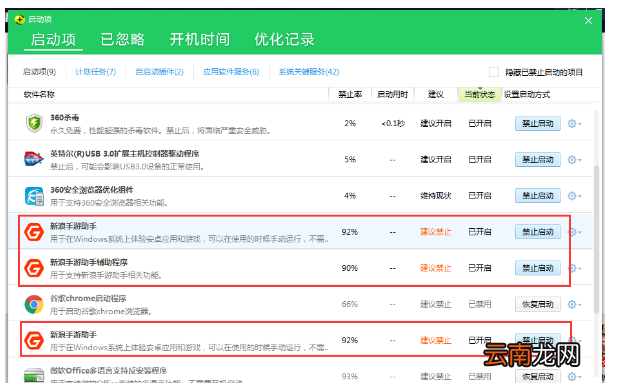Click the 新浪手游助手辅助程序 red icon
The image size is (617, 383).
(34, 268)
